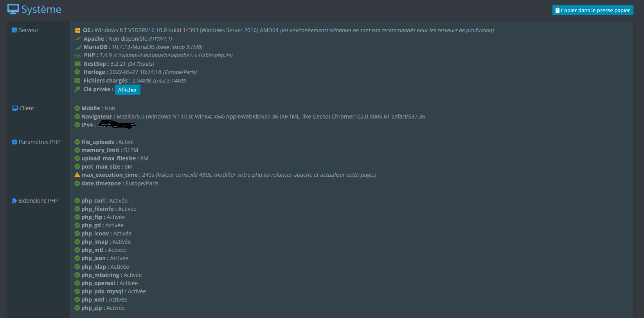Click Copier dans le presse papier button
This screenshot has height=318, width=644.
point(593,10)
